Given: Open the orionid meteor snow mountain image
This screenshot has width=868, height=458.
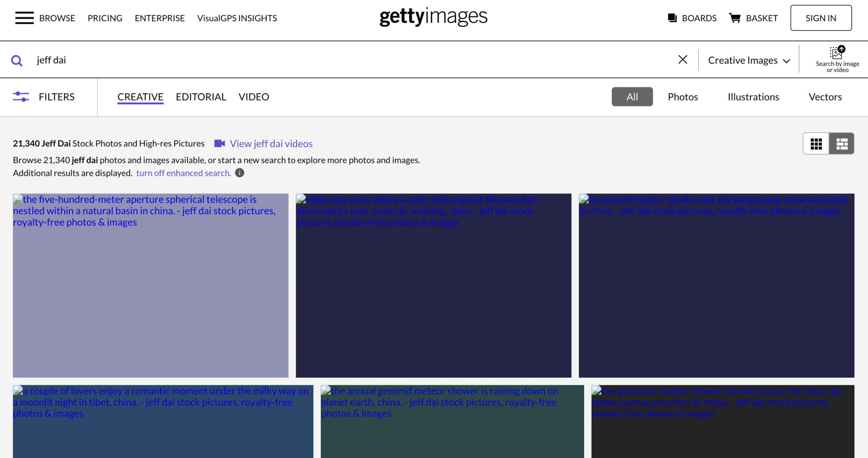Looking at the screenshot, I should pos(716,285).
